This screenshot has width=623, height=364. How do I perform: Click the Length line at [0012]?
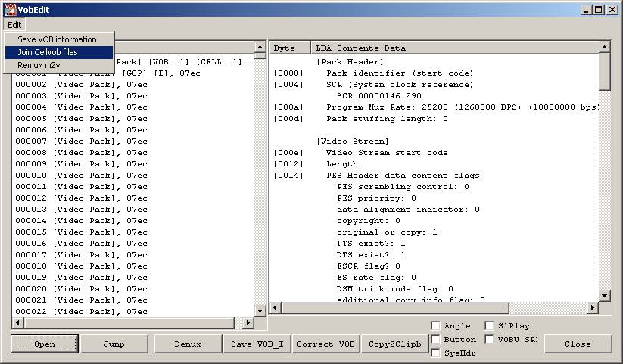tap(342, 164)
